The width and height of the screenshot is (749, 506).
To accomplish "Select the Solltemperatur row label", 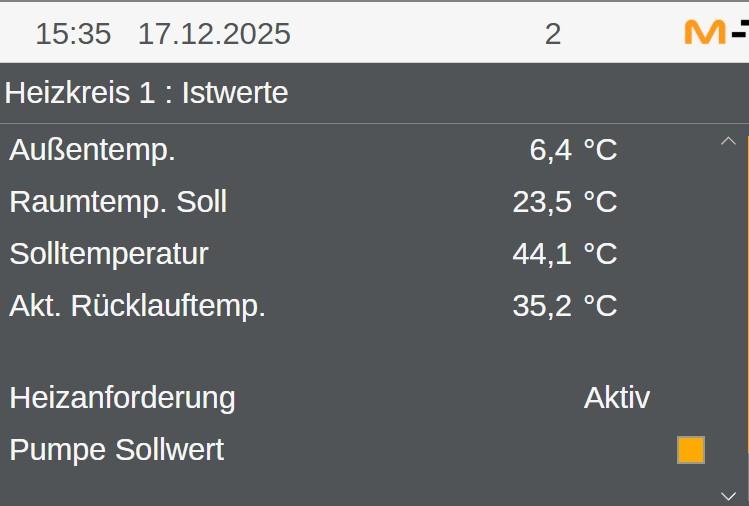I will [x=109, y=254].
